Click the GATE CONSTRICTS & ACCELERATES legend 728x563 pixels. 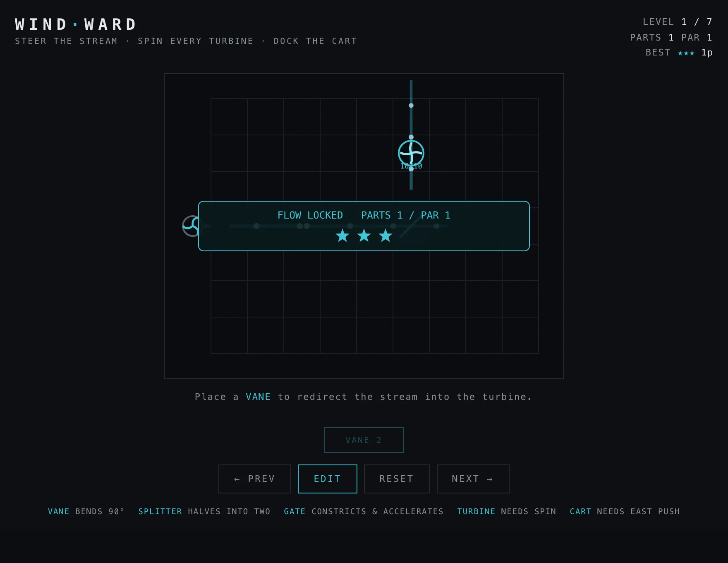point(364,512)
